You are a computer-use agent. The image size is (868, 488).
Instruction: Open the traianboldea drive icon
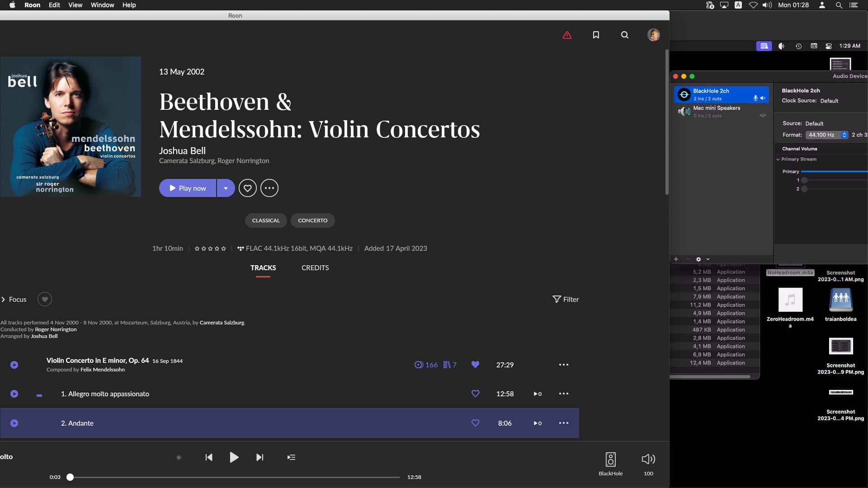[x=840, y=305]
